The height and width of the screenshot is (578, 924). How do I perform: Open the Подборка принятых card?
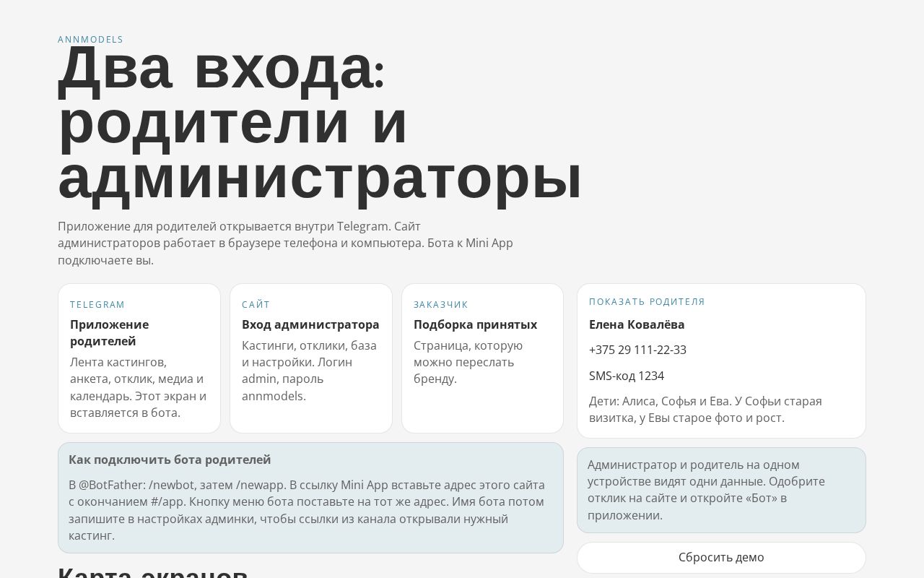482,358
